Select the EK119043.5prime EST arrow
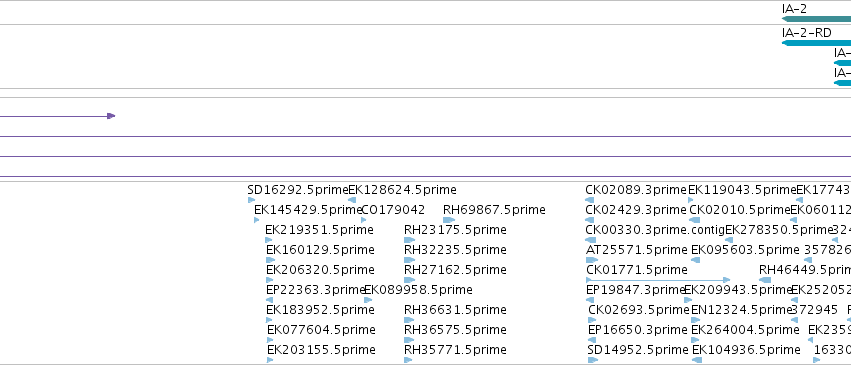 tap(690, 200)
